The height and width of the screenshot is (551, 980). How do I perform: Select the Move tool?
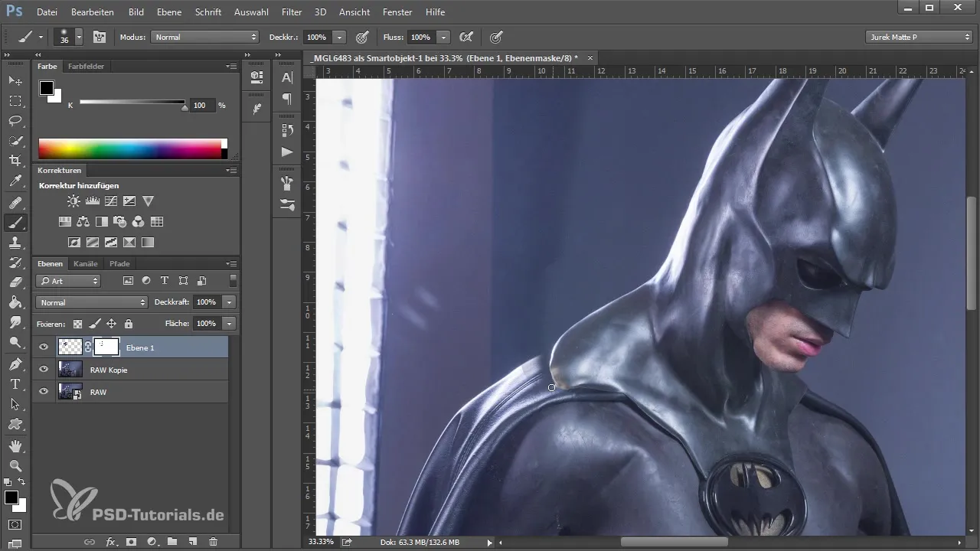click(15, 80)
